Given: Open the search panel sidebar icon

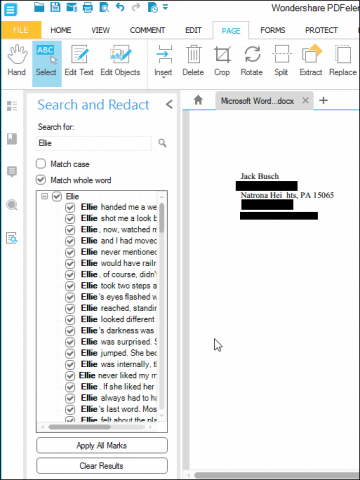Looking at the screenshot, I should [12, 205].
